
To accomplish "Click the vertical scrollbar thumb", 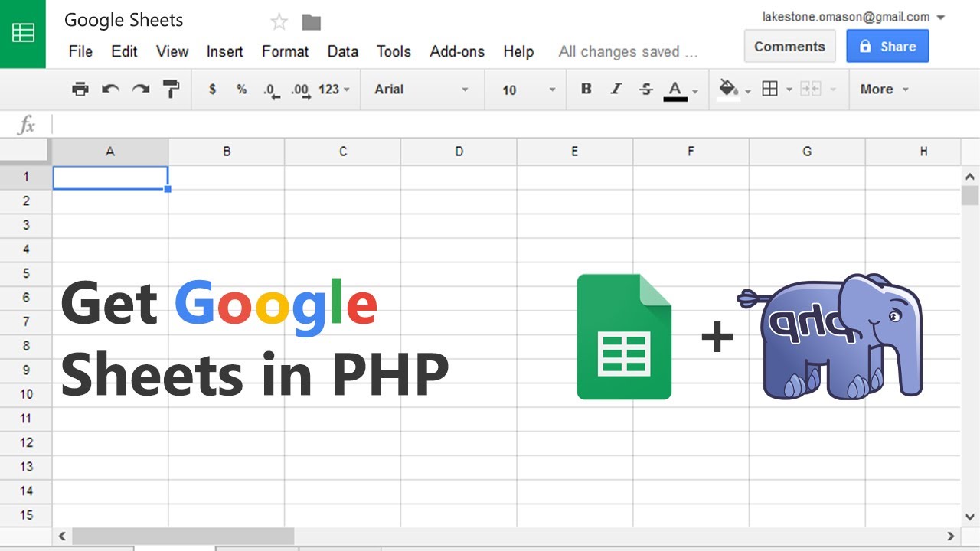I will (970, 195).
